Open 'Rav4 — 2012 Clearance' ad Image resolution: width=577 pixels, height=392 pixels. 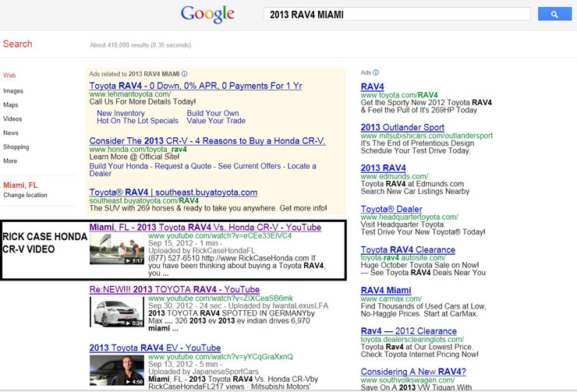(x=409, y=331)
